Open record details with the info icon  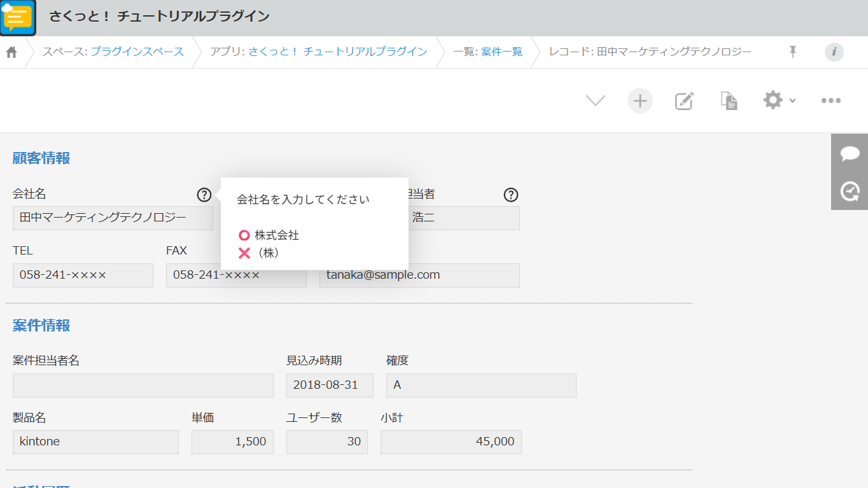point(834,52)
